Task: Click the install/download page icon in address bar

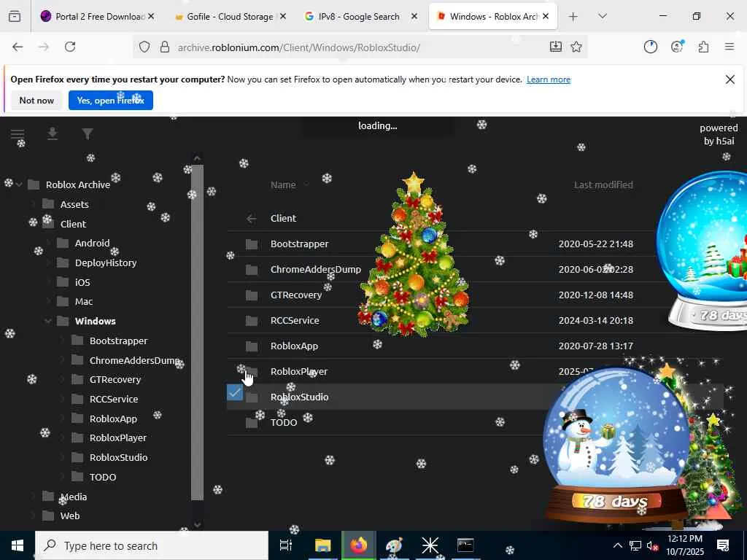Action: point(555,47)
